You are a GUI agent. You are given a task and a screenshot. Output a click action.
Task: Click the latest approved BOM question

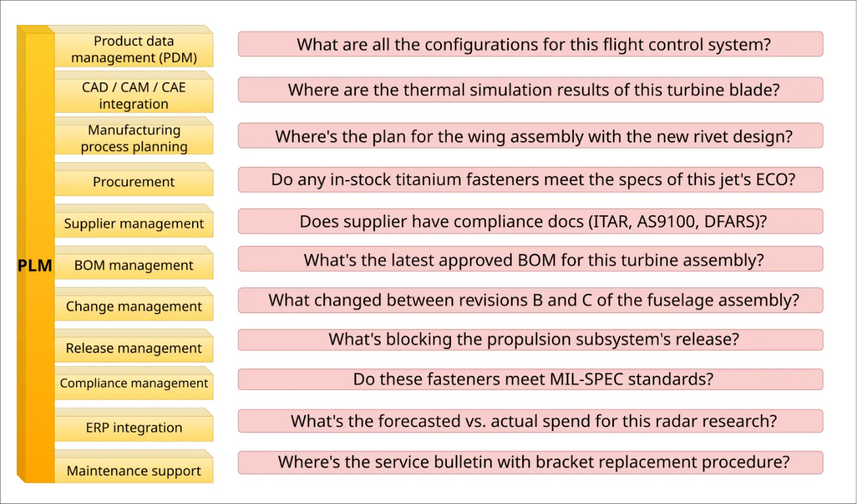click(530, 260)
